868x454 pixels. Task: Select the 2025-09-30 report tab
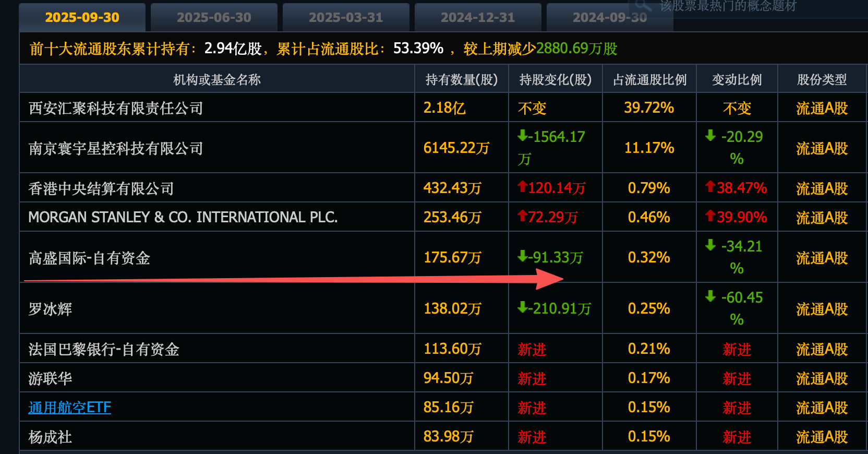(x=82, y=17)
